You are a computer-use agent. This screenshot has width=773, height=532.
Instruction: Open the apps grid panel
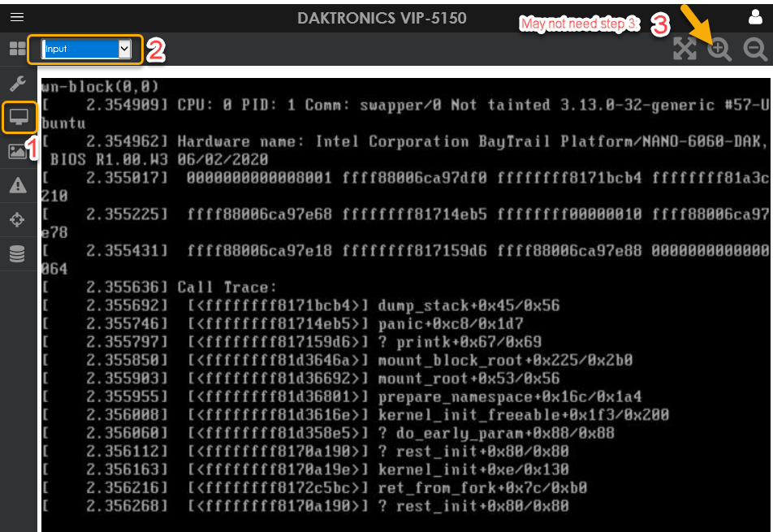(x=17, y=48)
